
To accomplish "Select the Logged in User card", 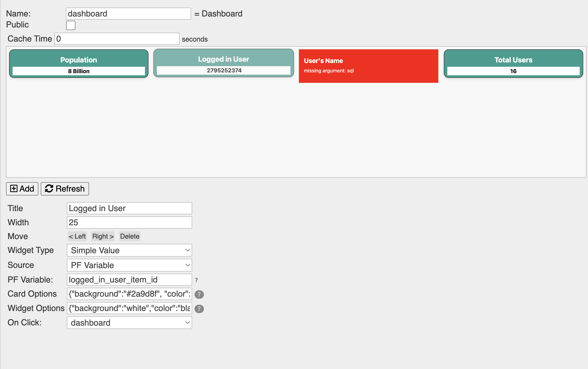I will pyautogui.click(x=224, y=63).
